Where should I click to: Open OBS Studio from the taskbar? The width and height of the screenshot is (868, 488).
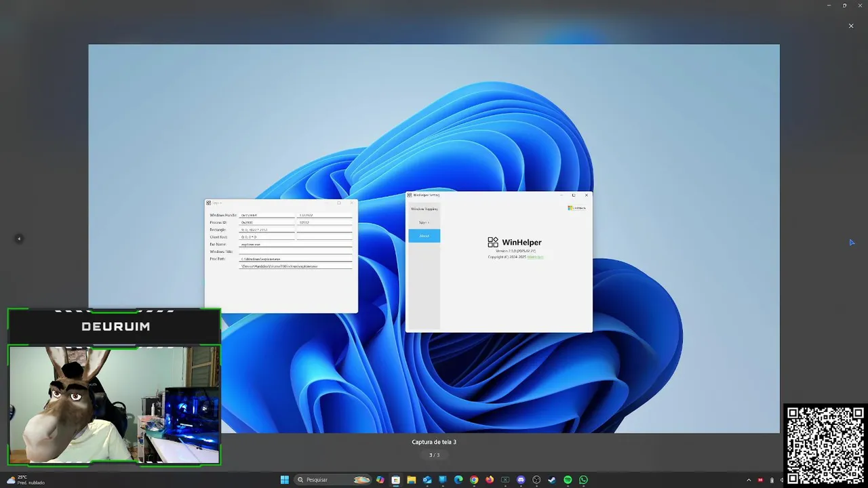point(536,480)
